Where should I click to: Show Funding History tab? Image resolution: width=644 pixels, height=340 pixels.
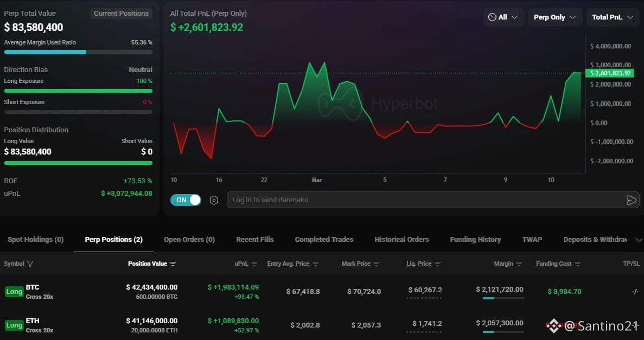point(475,239)
